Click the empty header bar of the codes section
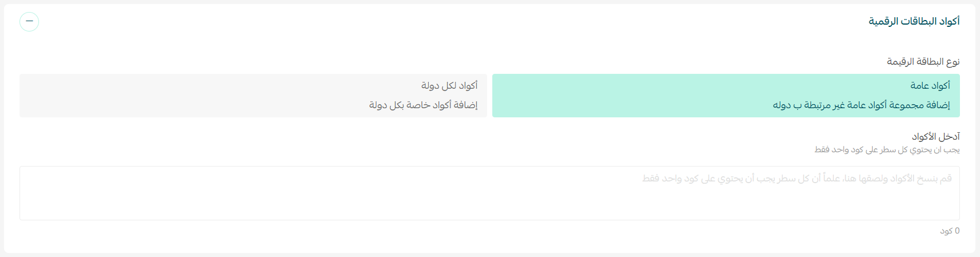 click(458, 22)
